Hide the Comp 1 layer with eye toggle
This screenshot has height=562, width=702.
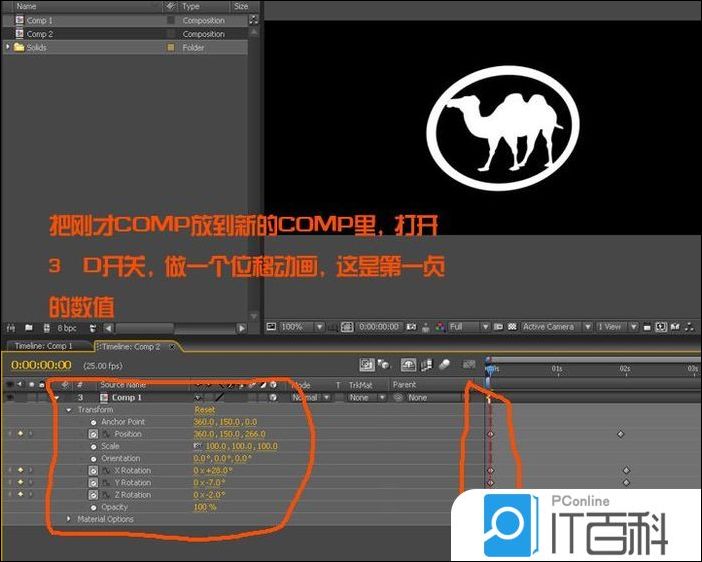[9, 397]
